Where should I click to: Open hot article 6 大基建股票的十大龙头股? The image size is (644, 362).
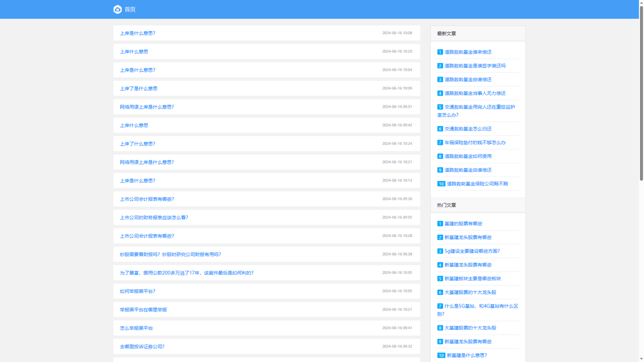click(x=470, y=292)
